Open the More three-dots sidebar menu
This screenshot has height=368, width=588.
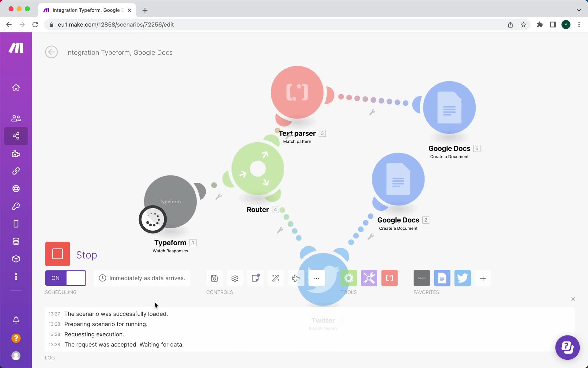click(16, 277)
